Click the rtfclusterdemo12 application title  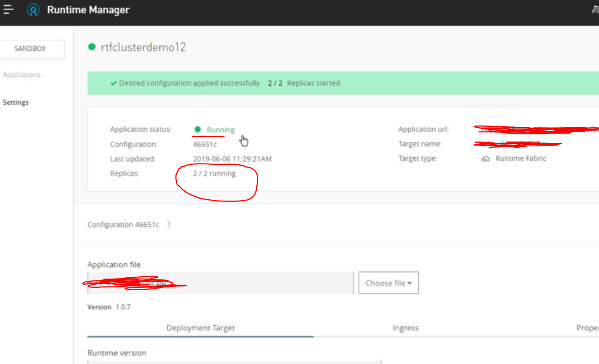point(143,47)
